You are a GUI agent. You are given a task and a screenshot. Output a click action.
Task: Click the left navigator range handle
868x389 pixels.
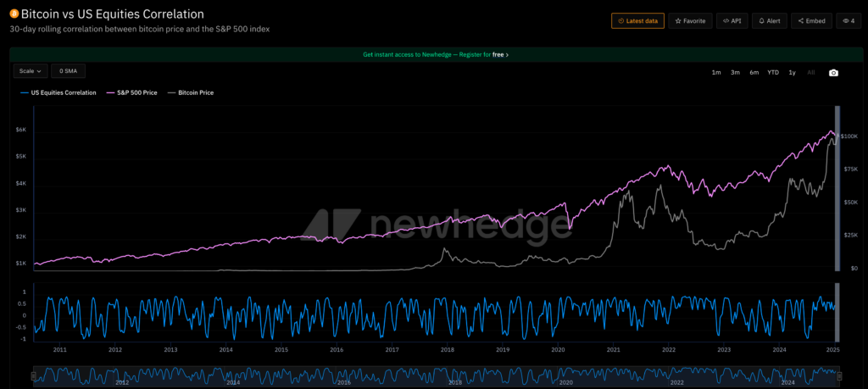(33, 376)
